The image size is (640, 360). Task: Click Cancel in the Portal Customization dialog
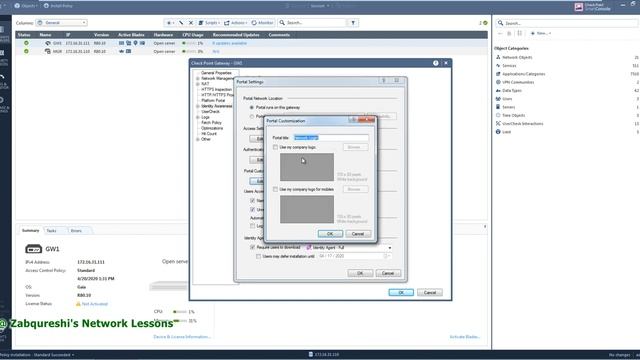coord(358,234)
